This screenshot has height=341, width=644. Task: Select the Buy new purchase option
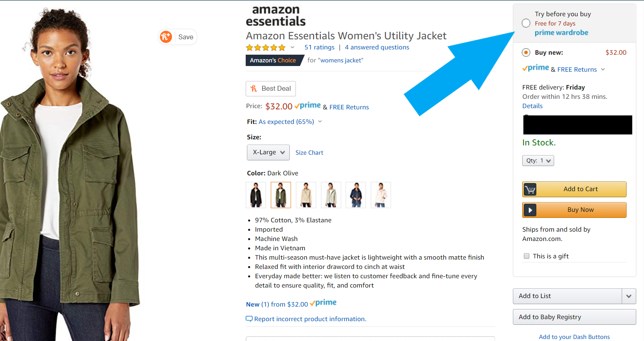(x=526, y=52)
